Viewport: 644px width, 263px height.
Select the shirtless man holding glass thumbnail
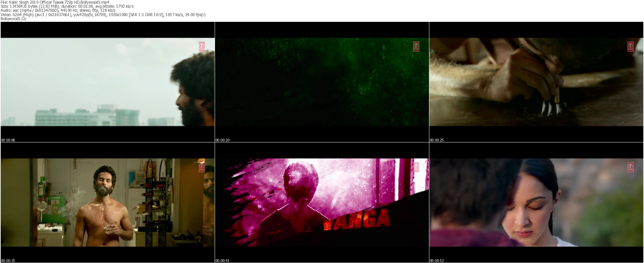pos(108,203)
